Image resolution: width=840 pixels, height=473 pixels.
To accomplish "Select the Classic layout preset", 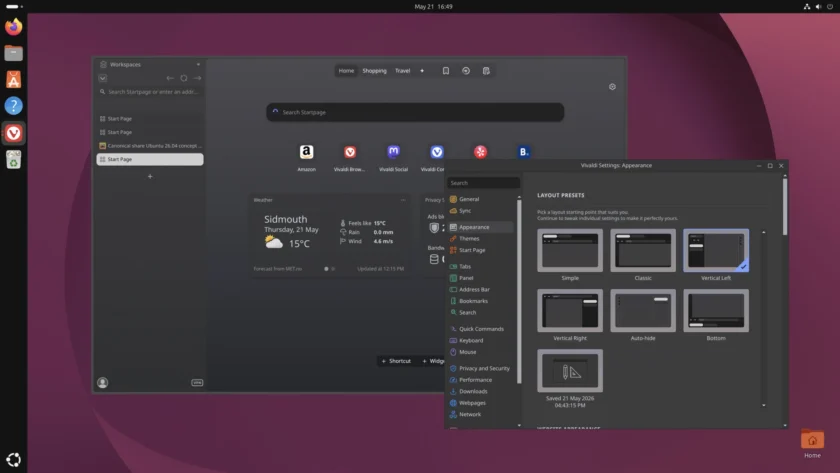I will 643,250.
